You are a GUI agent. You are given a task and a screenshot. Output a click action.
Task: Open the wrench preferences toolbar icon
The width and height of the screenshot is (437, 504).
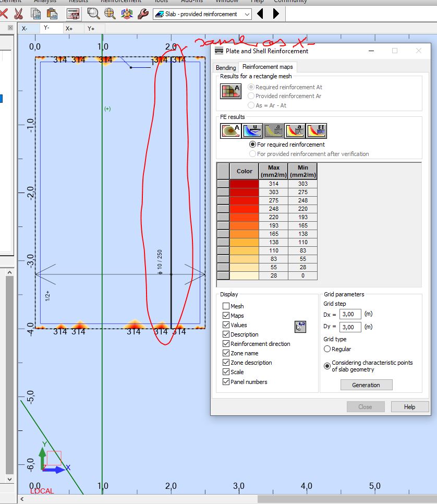(142, 14)
